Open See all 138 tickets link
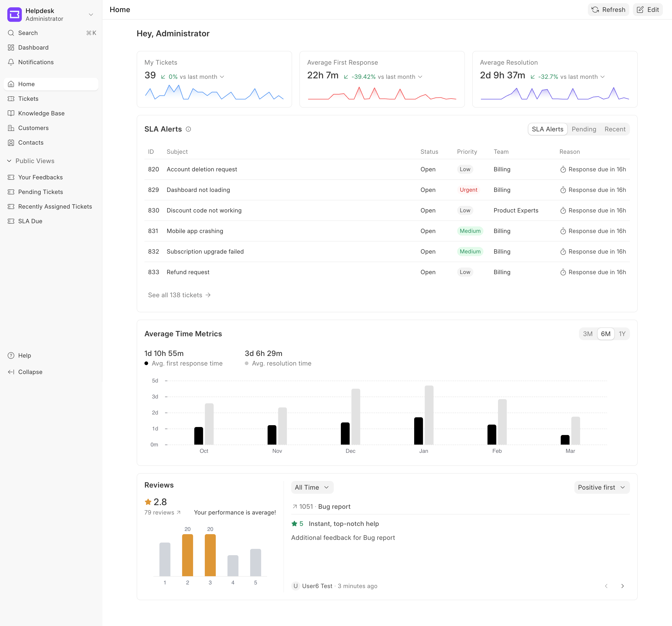This screenshot has height=626, width=672. coord(179,295)
